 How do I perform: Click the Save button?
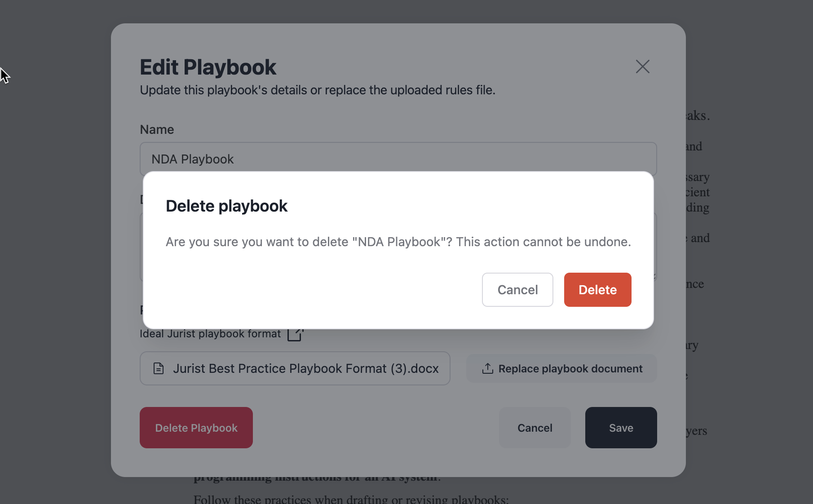tap(621, 428)
